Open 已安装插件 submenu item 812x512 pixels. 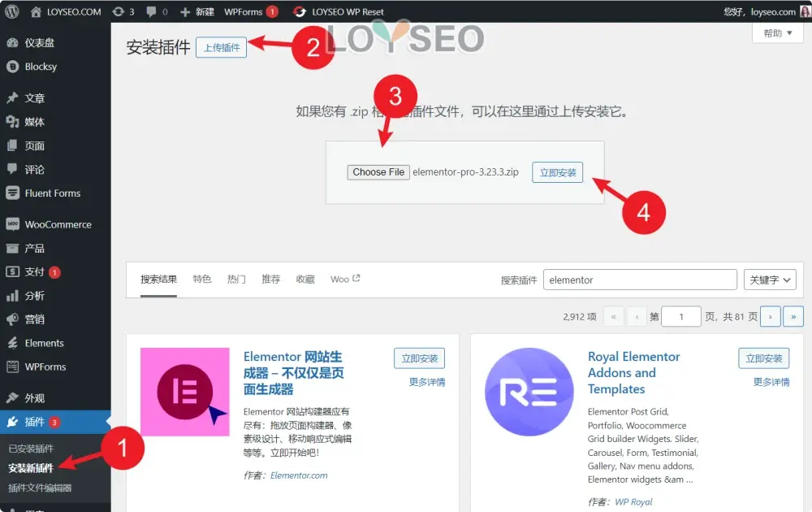click(x=31, y=449)
